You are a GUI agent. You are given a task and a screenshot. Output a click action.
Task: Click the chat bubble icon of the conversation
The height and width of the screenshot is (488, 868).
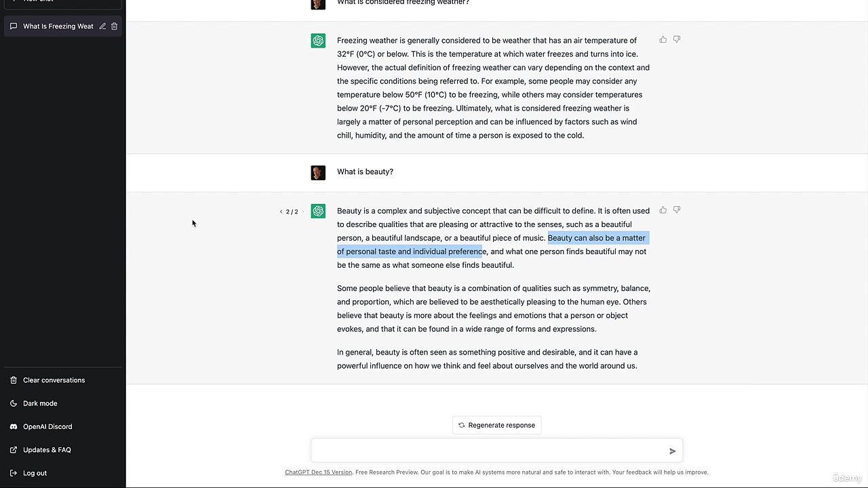coord(14,26)
